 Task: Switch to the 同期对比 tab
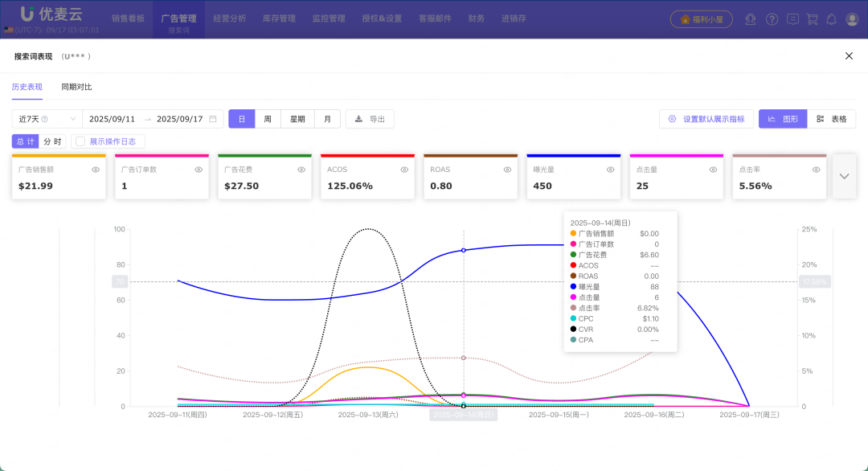point(76,87)
